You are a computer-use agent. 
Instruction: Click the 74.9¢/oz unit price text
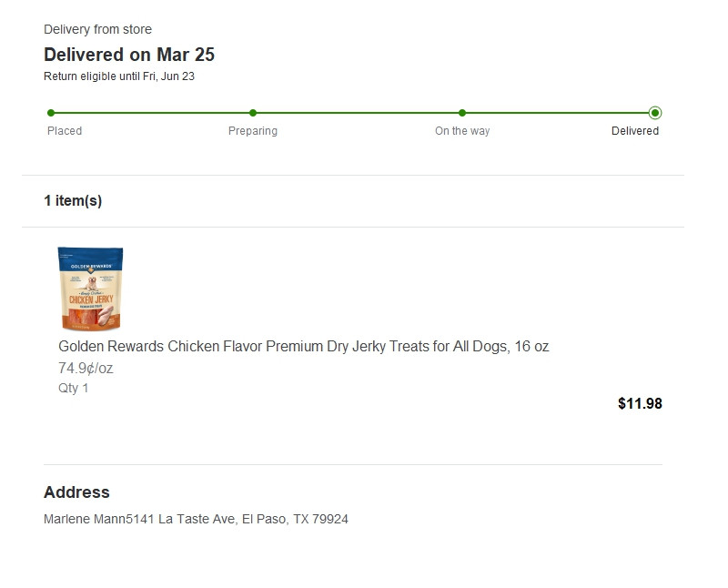pos(86,369)
